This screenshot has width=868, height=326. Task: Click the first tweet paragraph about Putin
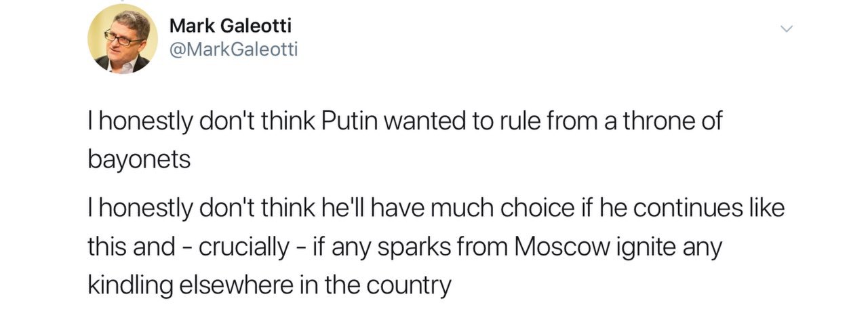pyautogui.click(x=405, y=123)
